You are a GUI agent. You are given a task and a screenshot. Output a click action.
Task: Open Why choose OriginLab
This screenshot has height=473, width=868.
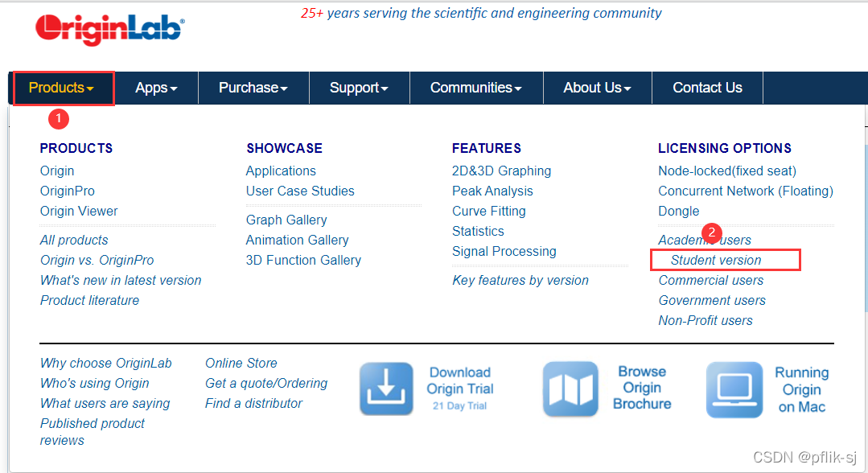(105, 364)
